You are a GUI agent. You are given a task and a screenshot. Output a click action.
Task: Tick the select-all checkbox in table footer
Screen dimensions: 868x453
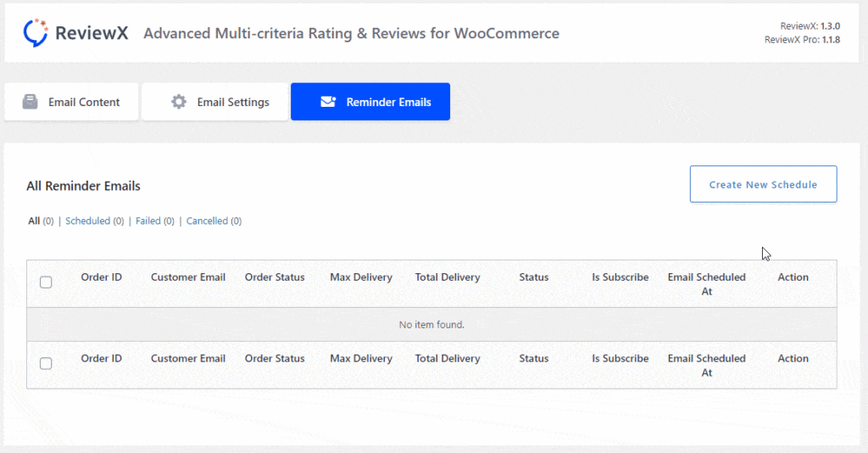coord(46,364)
